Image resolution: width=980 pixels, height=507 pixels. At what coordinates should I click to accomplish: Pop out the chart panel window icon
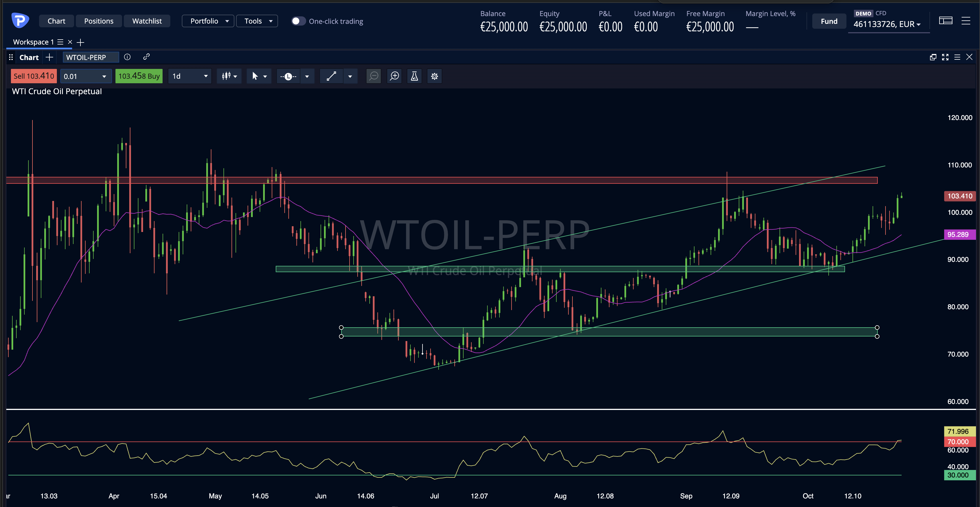coord(933,57)
